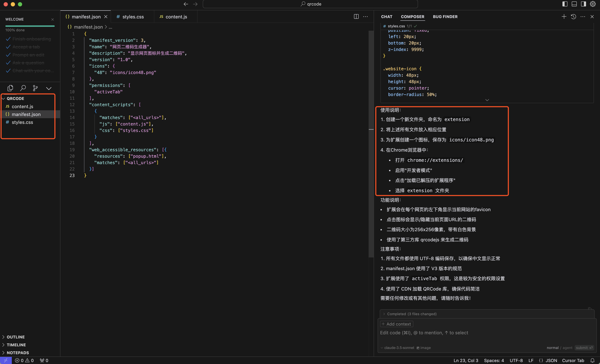Open the claude-3.5-sonnet model dropdown
The width and height of the screenshot is (600, 364).
397,348
